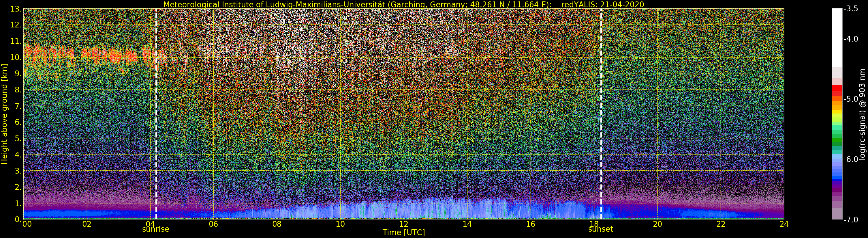Image resolution: width=868 pixels, height=238 pixels.
Task: Click the white dashed sunset marker line
Action: (601, 114)
